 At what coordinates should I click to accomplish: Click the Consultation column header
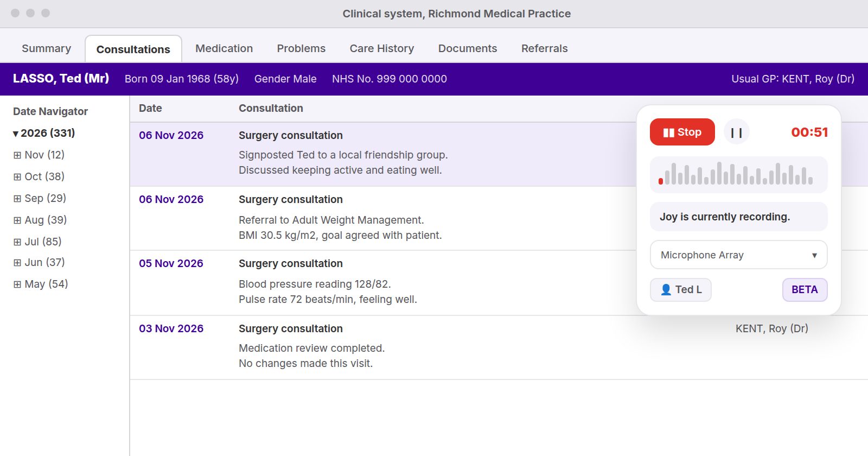tap(271, 108)
